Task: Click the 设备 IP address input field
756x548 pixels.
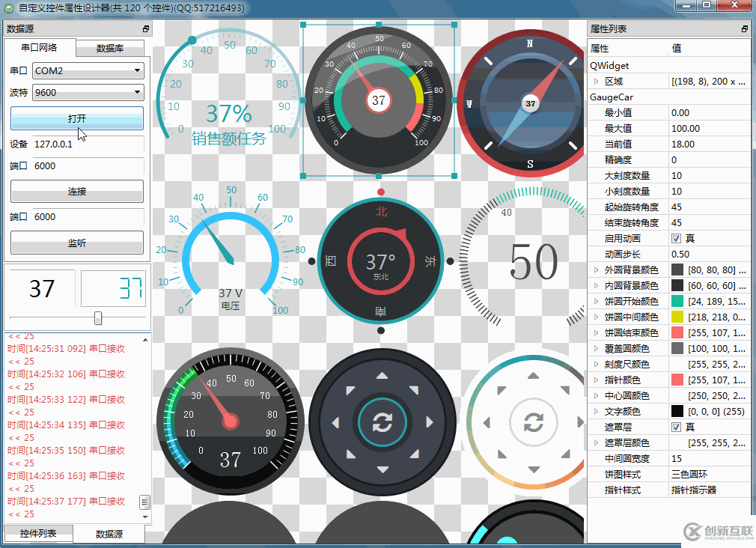Action: pyautogui.click(x=88, y=144)
